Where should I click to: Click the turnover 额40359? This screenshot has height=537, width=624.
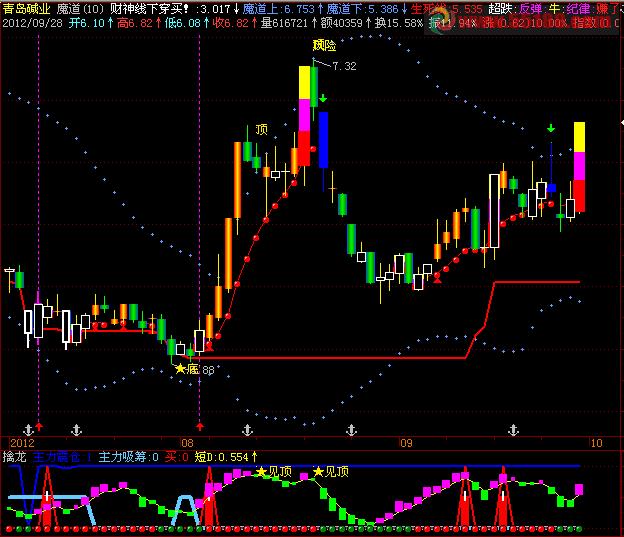click(x=341, y=23)
